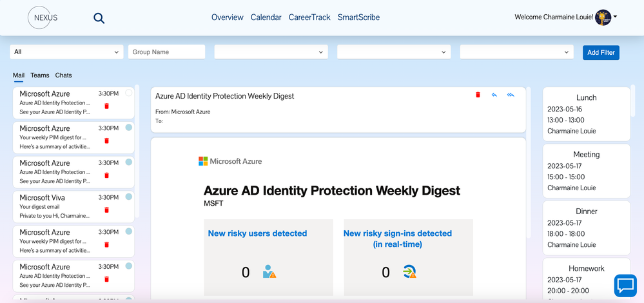Screen dimensions: 644x303
Task: Click the MSFT label under digest title
Action: pos(213,203)
